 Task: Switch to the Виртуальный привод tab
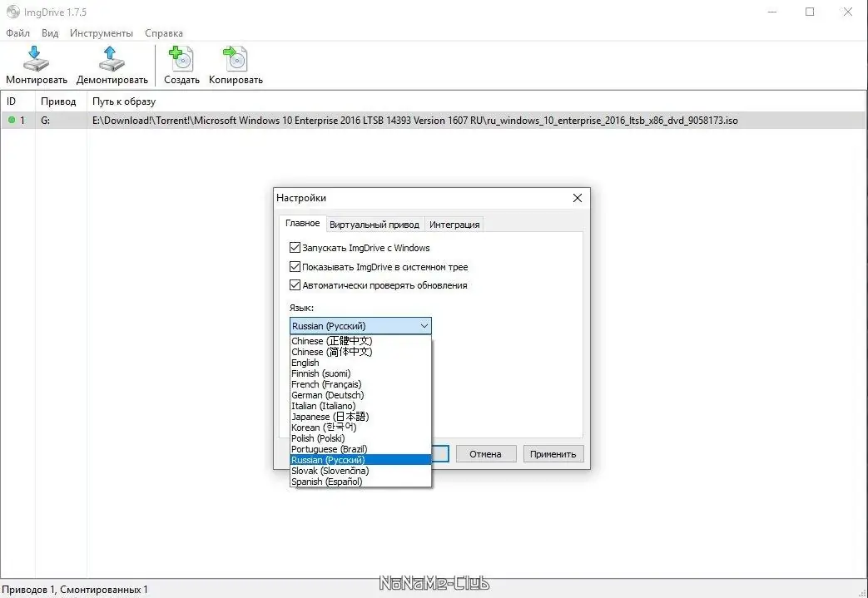(374, 225)
